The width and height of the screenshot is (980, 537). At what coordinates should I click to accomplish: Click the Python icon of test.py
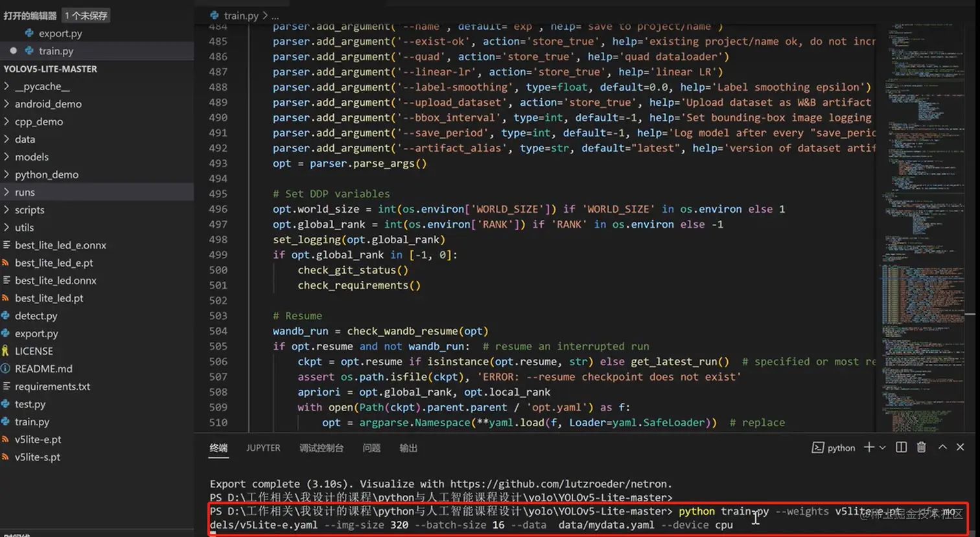[6, 404]
